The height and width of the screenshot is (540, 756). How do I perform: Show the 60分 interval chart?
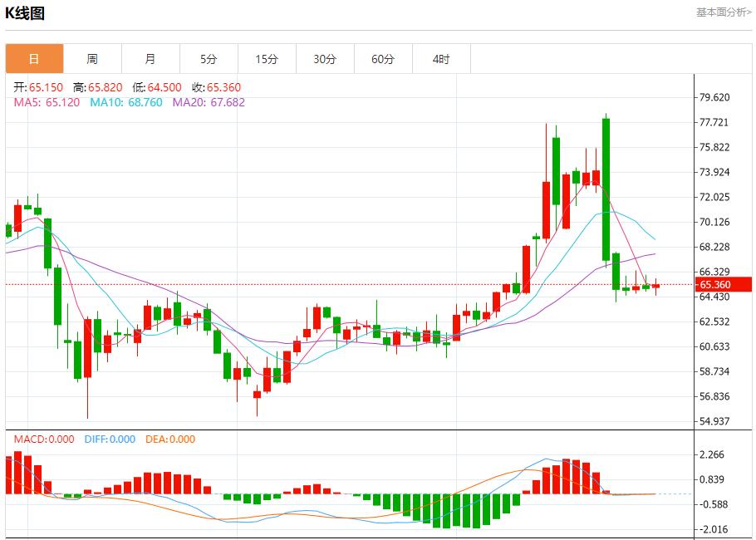383,59
